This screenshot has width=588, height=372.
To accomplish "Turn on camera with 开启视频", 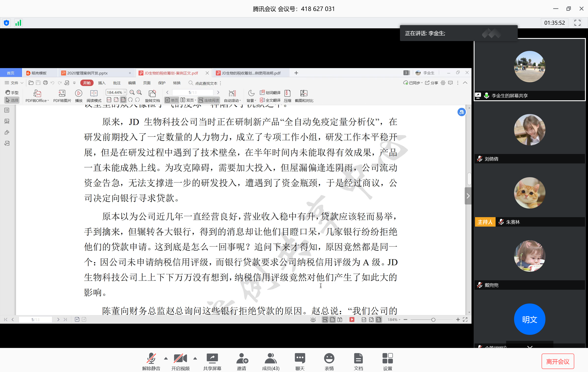I will click(181, 361).
